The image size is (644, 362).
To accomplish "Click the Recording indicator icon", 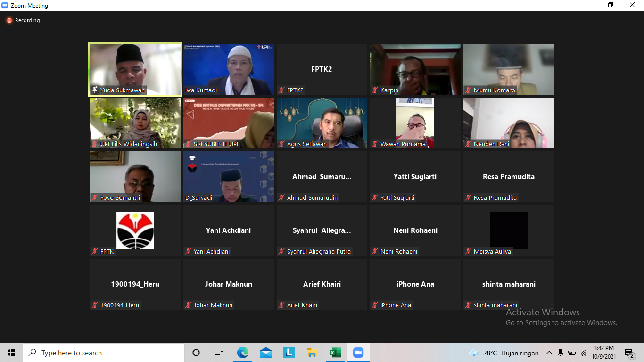I will pos(9,20).
